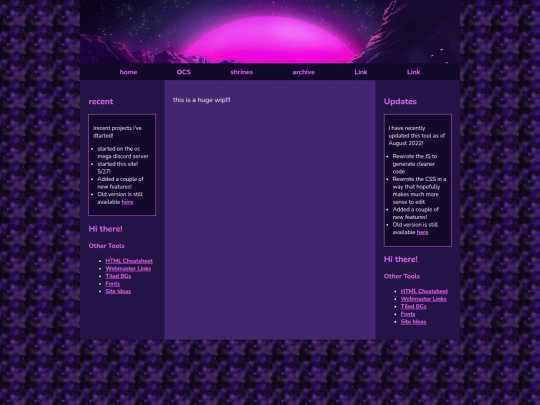
Task: Visit the archive page
Action: pos(303,72)
